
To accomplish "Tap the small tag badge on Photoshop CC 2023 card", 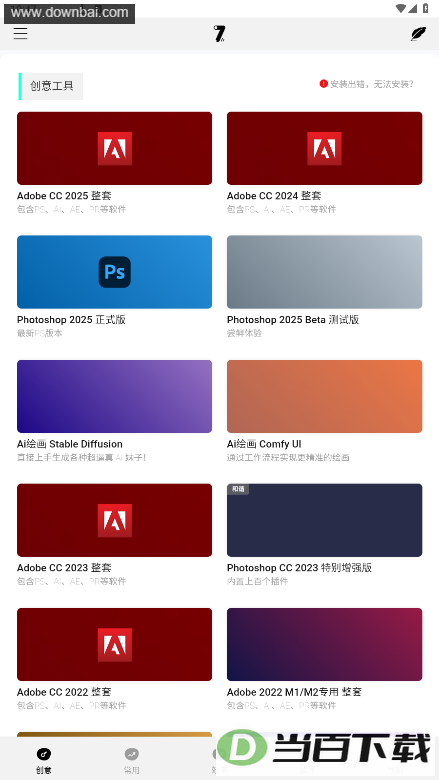I will pos(238,489).
